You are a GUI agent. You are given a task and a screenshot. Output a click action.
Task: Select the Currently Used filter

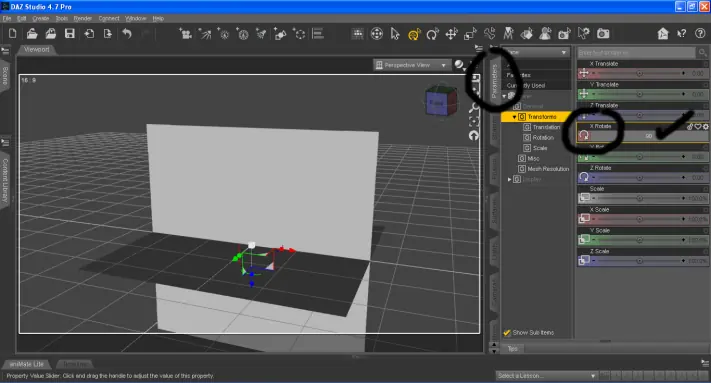pos(526,86)
